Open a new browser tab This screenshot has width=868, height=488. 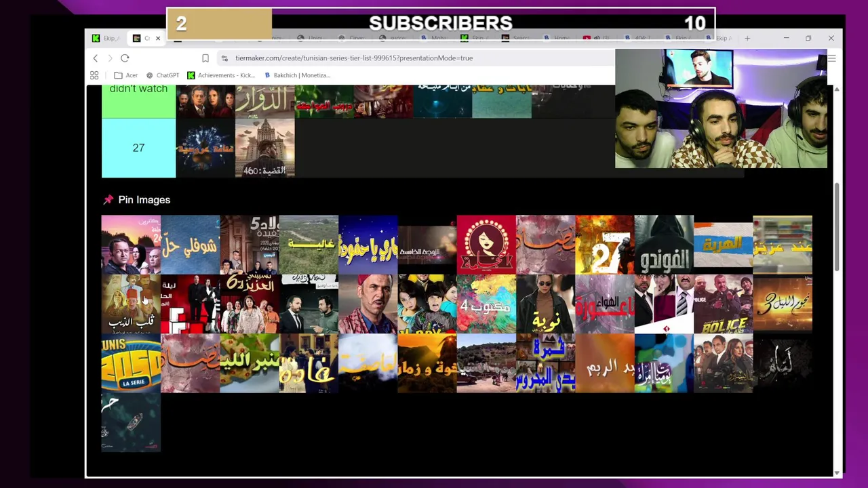click(747, 38)
